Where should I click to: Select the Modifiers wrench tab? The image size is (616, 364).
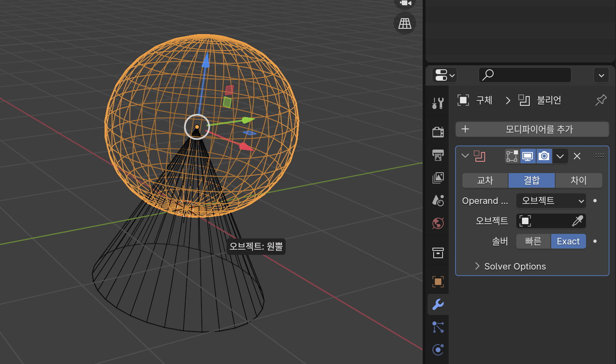point(438,304)
